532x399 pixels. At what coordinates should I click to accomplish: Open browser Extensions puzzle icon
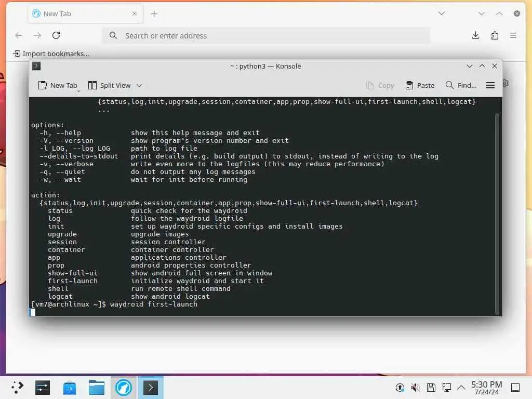(495, 35)
